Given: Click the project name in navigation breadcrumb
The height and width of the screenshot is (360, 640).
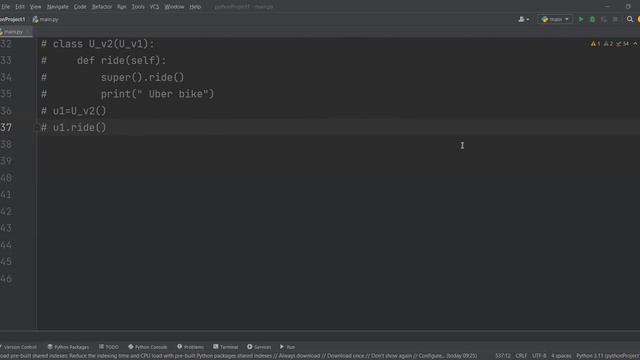Looking at the screenshot, I should point(12,19).
